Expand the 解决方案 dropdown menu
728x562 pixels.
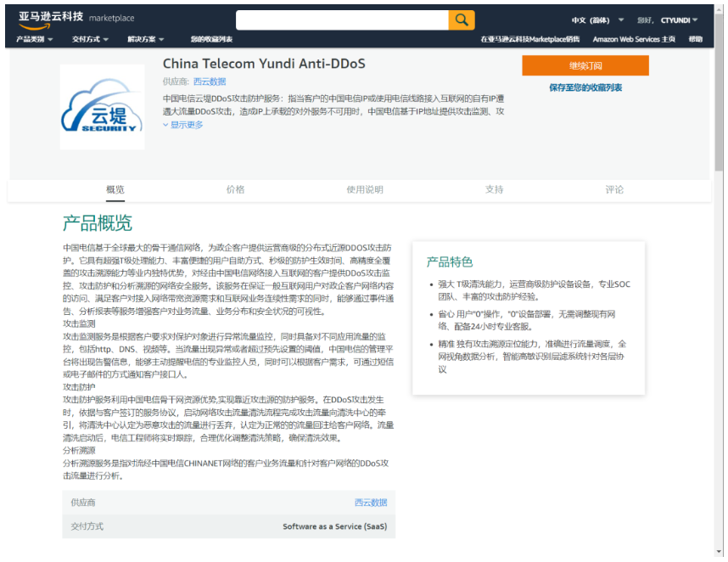146,39
